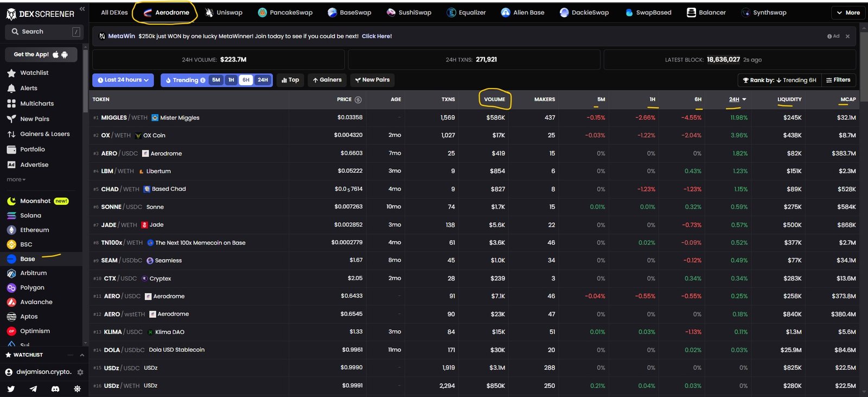This screenshot has width=868, height=397.
Task: Click the DEX Screener logo
Action: 40,14
